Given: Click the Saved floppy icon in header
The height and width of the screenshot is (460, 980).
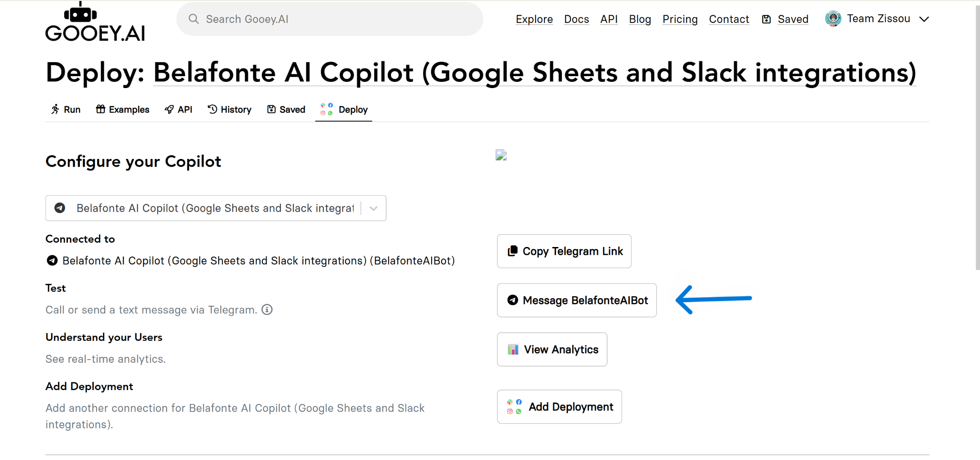Looking at the screenshot, I should click(767, 19).
